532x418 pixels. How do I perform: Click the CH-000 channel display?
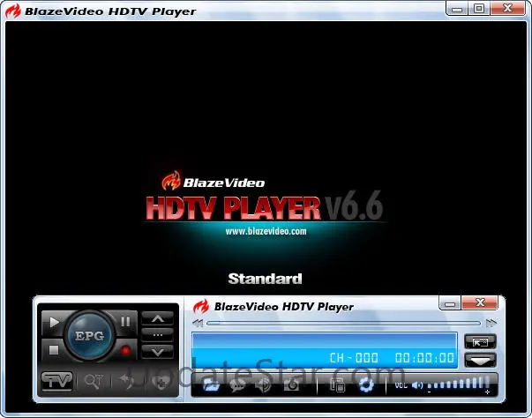(354, 358)
